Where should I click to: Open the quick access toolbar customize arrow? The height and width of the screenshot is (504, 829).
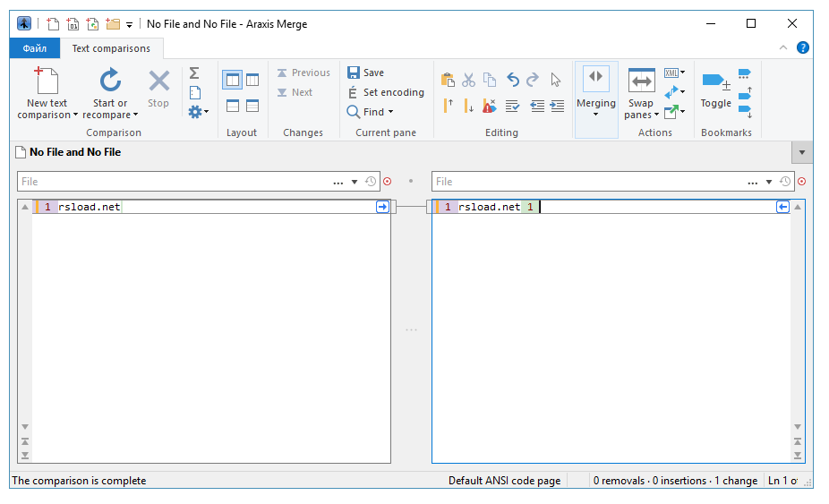[129, 25]
